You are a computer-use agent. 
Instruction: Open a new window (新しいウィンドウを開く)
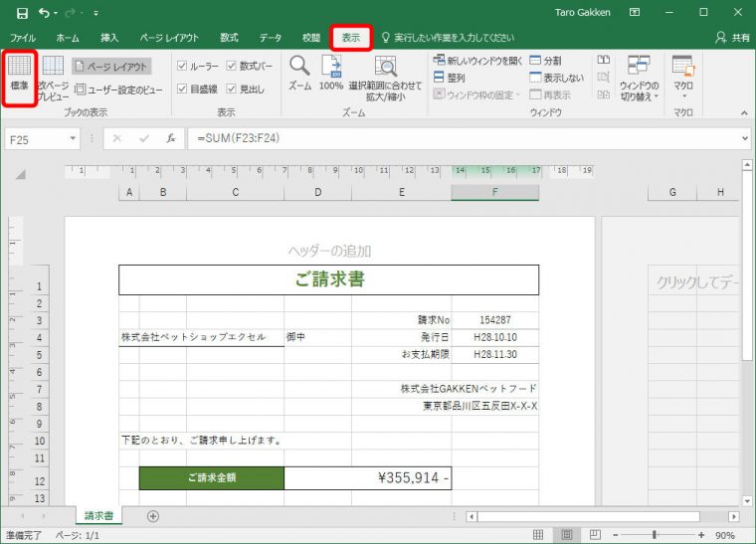coord(477,61)
